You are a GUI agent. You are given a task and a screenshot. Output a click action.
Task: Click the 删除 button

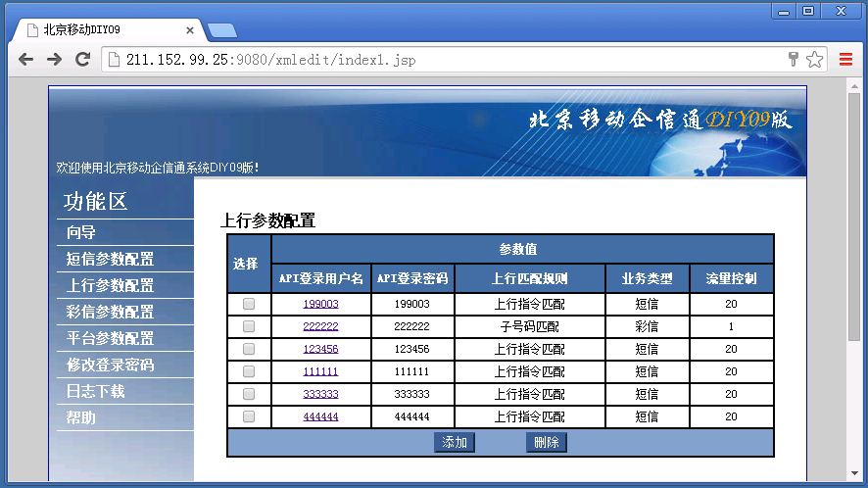pyautogui.click(x=547, y=443)
